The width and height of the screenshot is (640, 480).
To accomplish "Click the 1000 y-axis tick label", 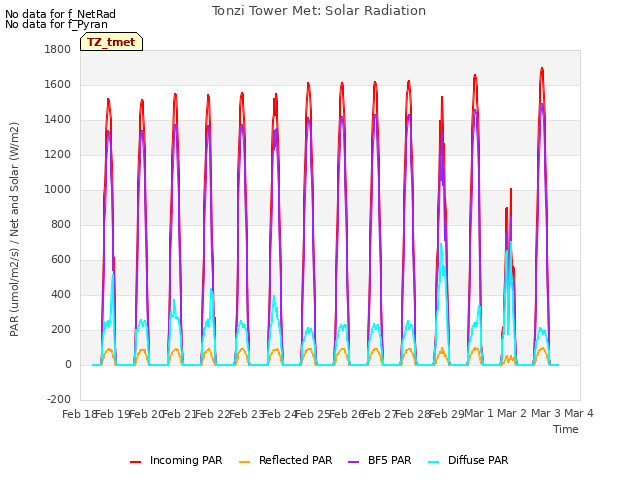I will [58, 190].
